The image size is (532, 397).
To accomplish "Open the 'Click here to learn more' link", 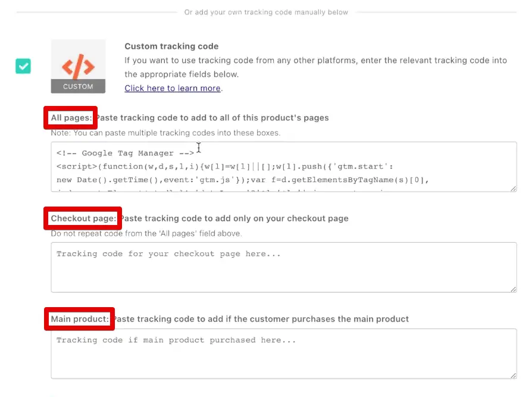I will click(173, 88).
